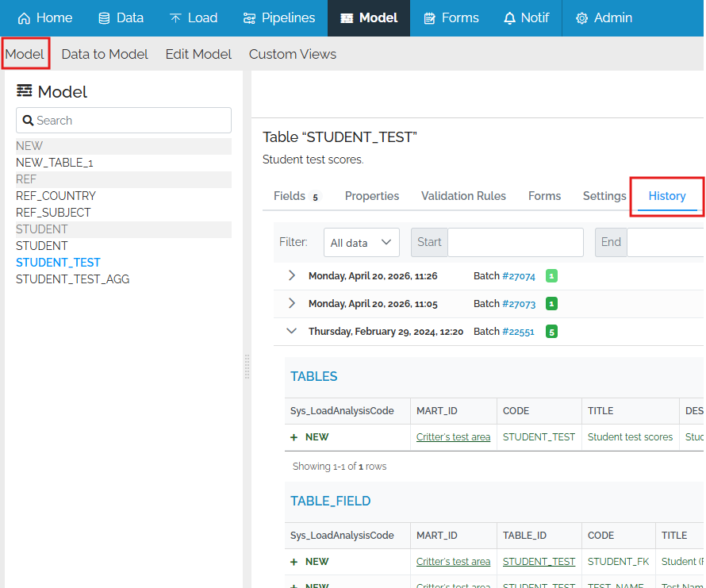
Task: Select REF_SUBJECT in model list
Action: [x=53, y=213]
